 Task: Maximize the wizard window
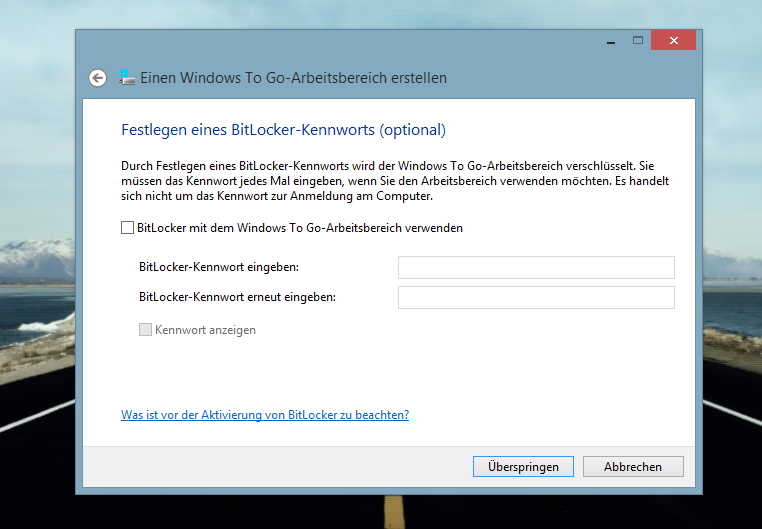pyautogui.click(x=637, y=41)
